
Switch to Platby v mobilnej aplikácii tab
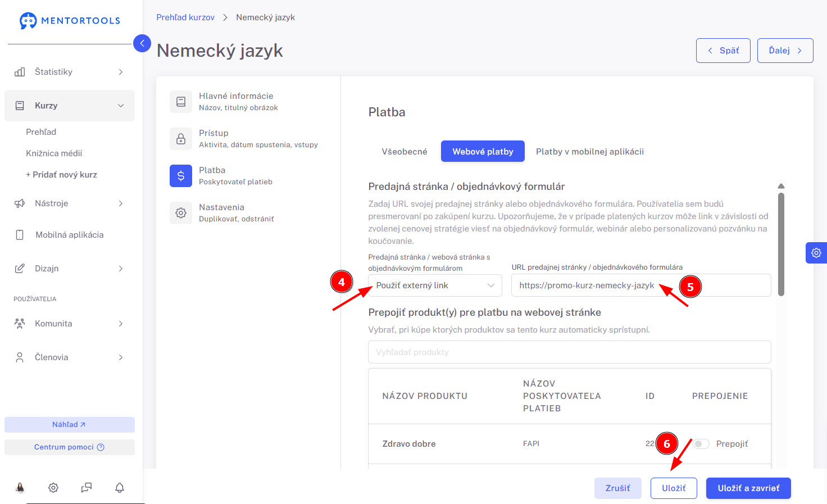point(590,152)
